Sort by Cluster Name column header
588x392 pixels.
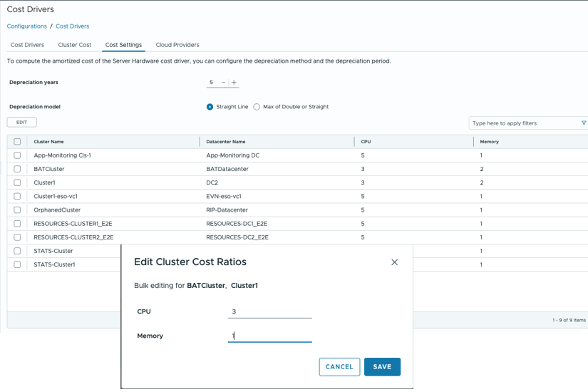[x=48, y=142]
